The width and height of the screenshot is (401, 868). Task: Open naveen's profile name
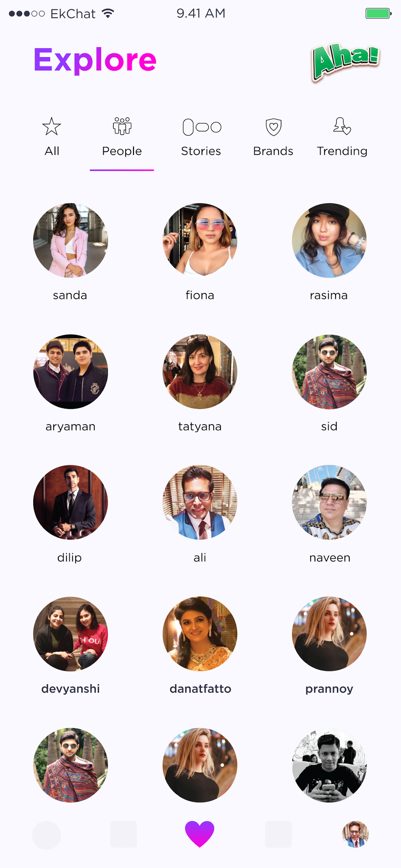pos(330,558)
